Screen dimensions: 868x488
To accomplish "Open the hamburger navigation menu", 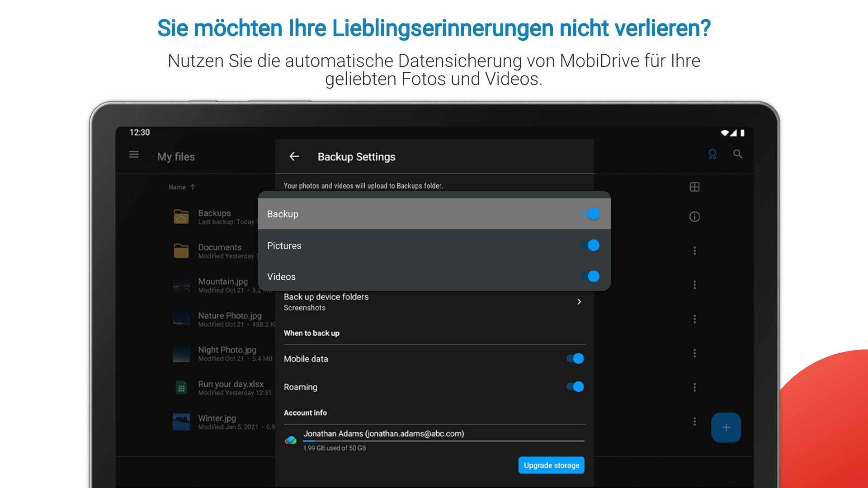I will [x=134, y=155].
